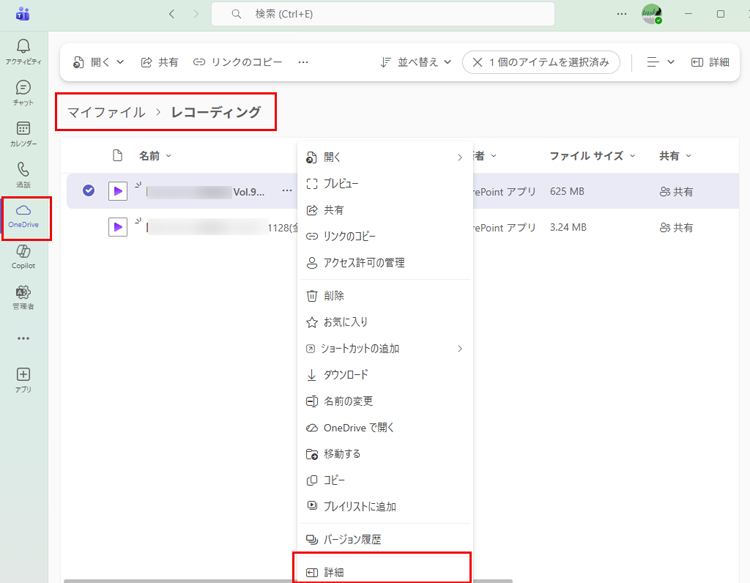Screen dimensions: 750x583
Task: Open the Apps (アプリ) plus icon
Action: click(23, 380)
